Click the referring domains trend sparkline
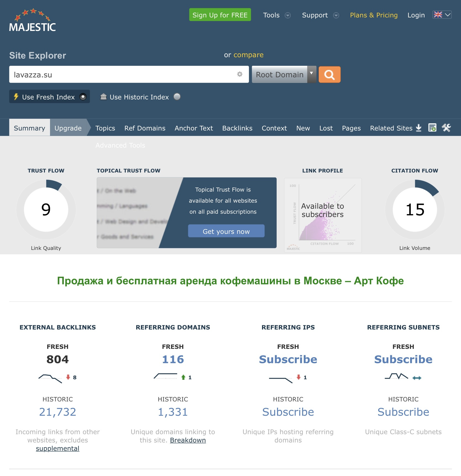Screen dimensions: 461x476 coord(166,376)
